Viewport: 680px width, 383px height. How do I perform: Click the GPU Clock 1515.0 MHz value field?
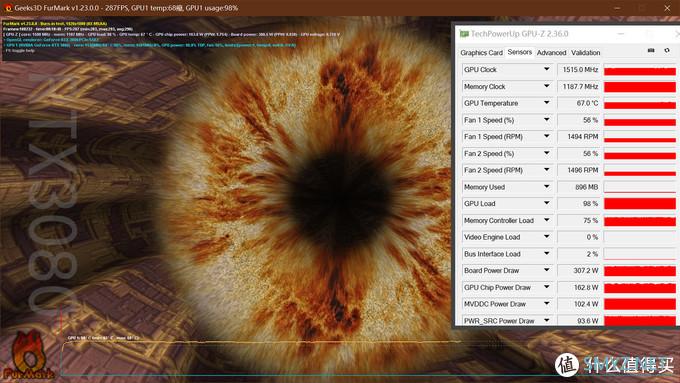coord(579,69)
